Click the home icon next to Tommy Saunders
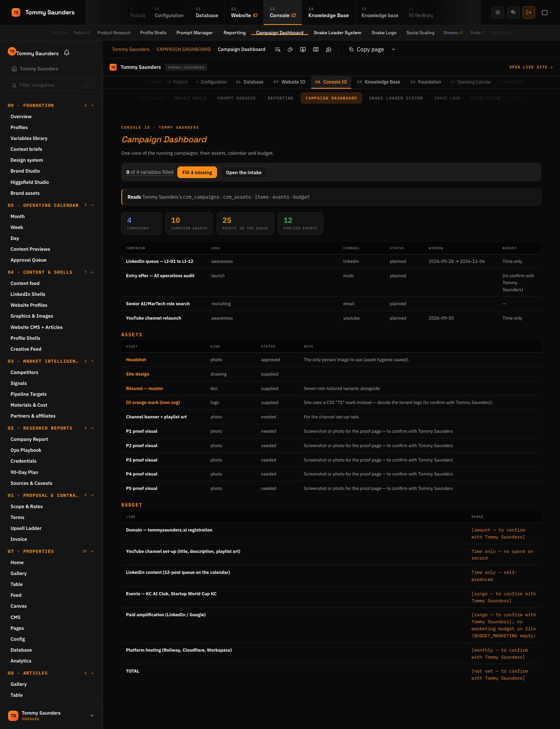Image resolution: width=560 pixels, height=729 pixels. point(14,69)
